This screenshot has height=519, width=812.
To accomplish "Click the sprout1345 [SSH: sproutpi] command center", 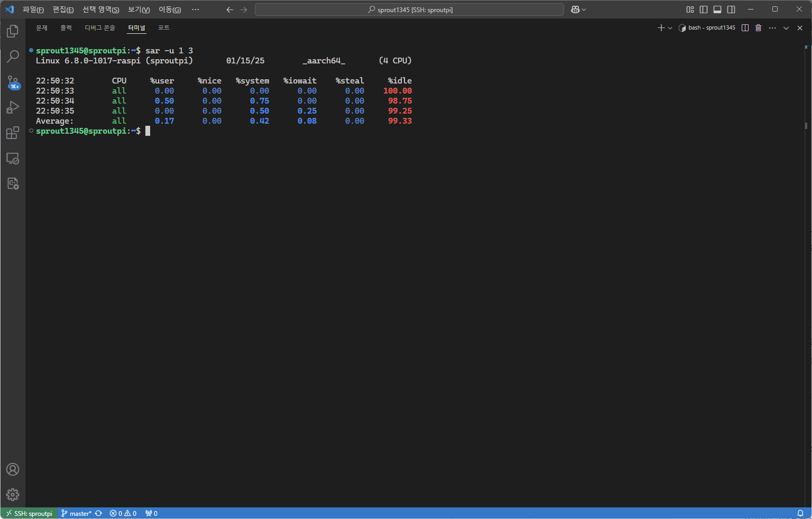I will pos(409,10).
